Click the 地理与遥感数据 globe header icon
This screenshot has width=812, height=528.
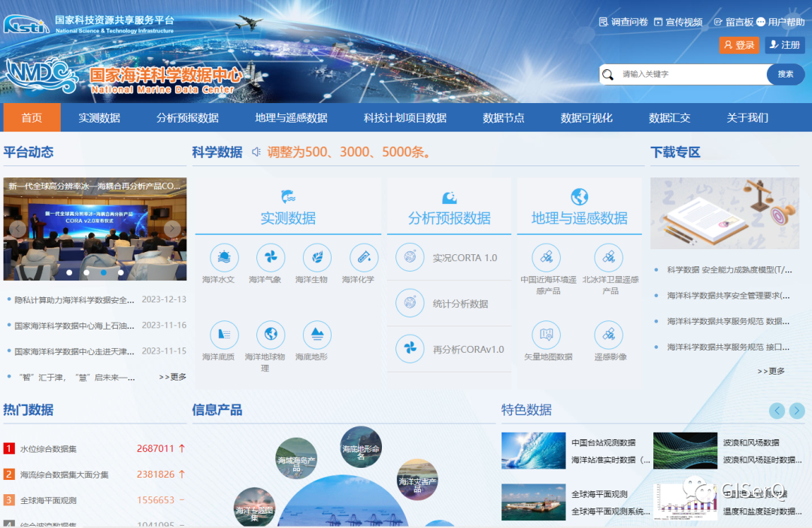point(579,197)
